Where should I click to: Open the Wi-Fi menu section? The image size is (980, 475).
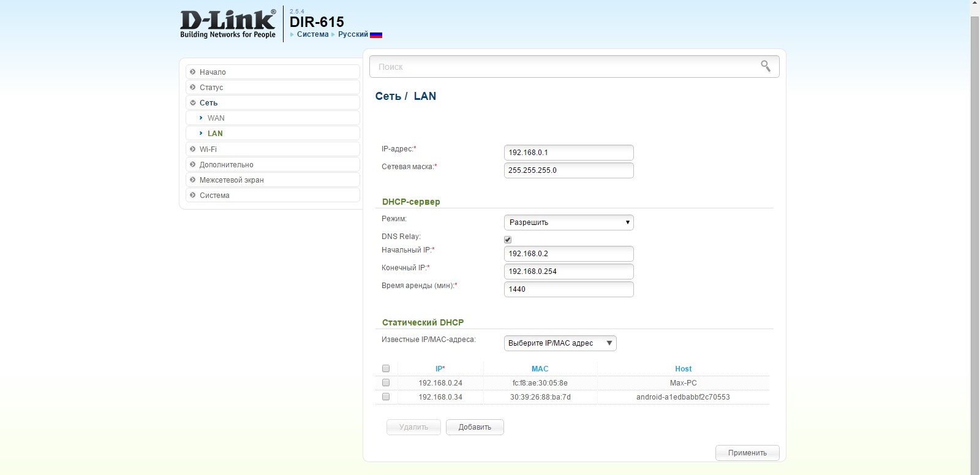point(273,149)
